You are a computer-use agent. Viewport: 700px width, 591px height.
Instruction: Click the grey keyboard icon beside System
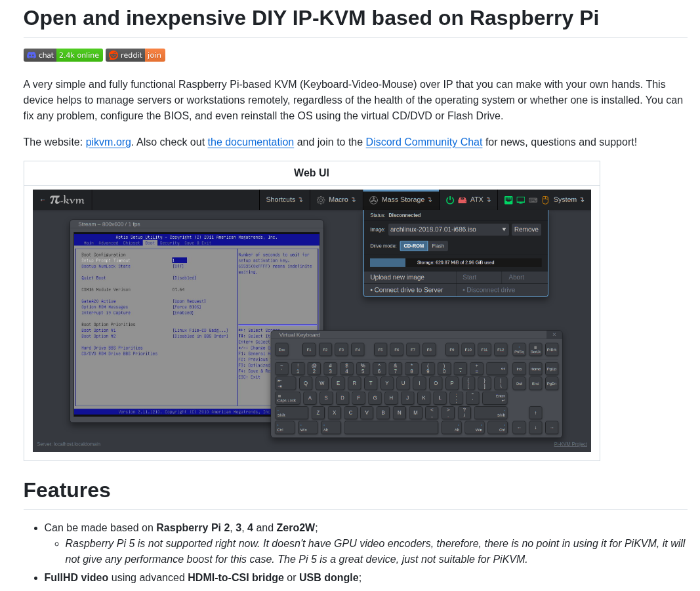[x=533, y=200]
